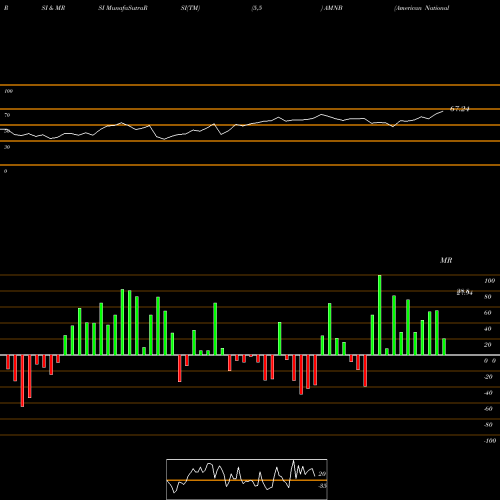Click the -100 label on the MR axis
The height and width of the screenshot is (500, 500).
[490, 441]
